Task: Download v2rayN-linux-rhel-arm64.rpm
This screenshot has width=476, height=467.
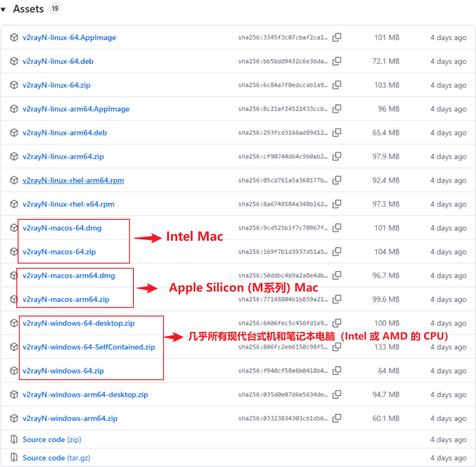Action: (73, 180)
